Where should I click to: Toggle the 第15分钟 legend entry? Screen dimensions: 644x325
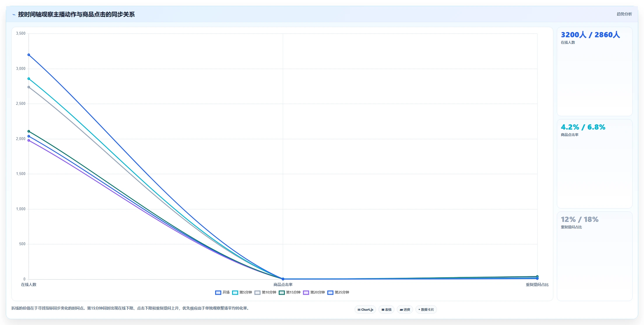tap(289, 292)
